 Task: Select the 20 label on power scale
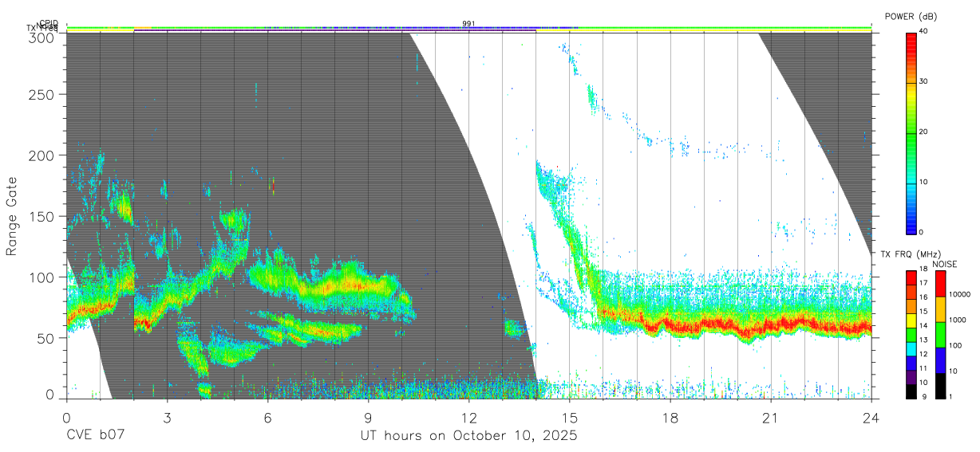924,132
